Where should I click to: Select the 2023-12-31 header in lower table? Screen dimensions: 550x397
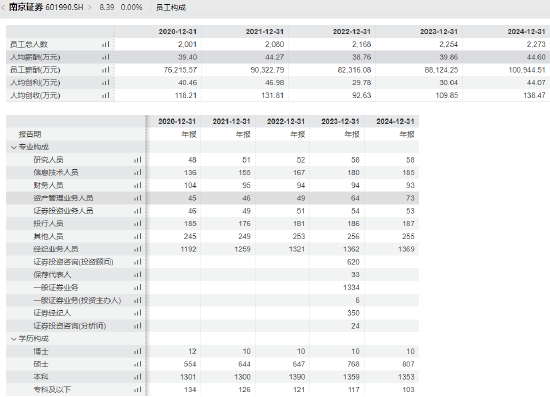340,121
